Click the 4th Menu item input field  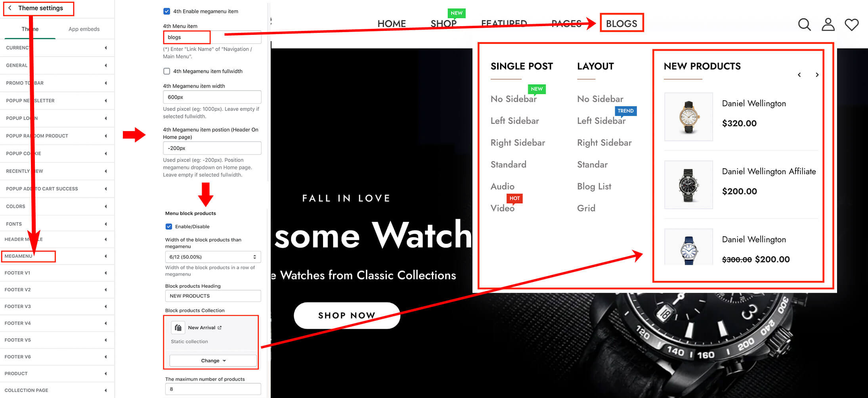point(212,37)
